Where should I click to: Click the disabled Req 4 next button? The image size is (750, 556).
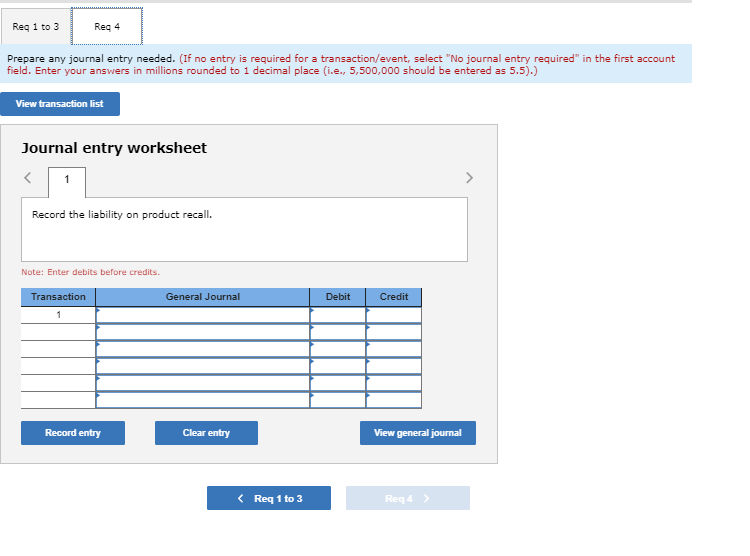[x=408, y=498]
